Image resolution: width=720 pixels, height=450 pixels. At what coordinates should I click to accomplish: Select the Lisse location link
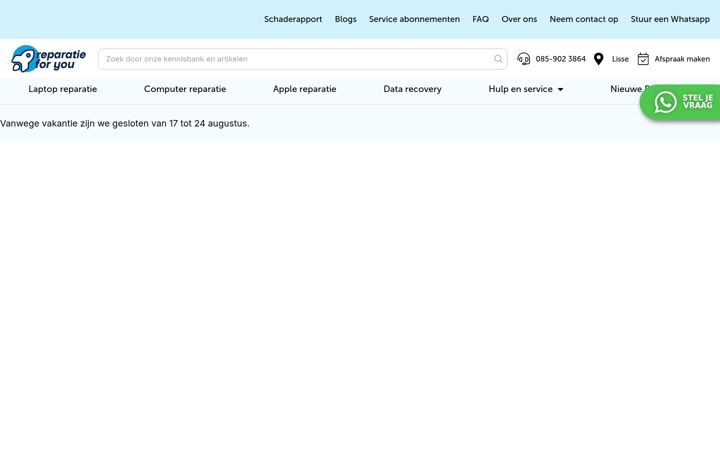click(620, 59)
